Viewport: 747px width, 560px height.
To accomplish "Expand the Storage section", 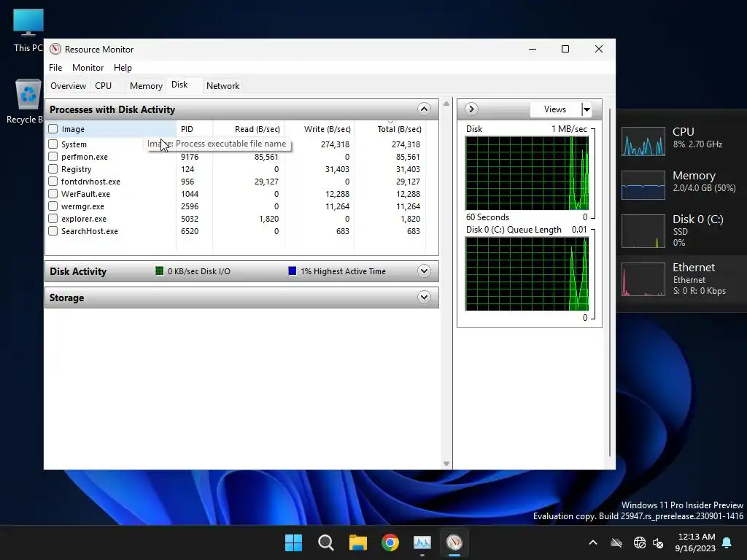I will (x=424, y=297).
